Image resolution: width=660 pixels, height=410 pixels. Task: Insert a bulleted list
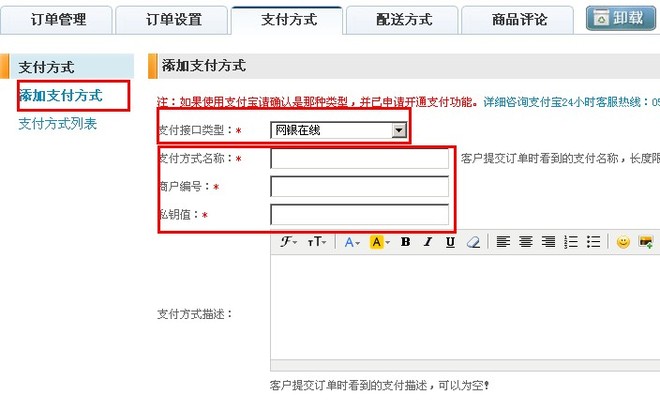coord(593,242)
